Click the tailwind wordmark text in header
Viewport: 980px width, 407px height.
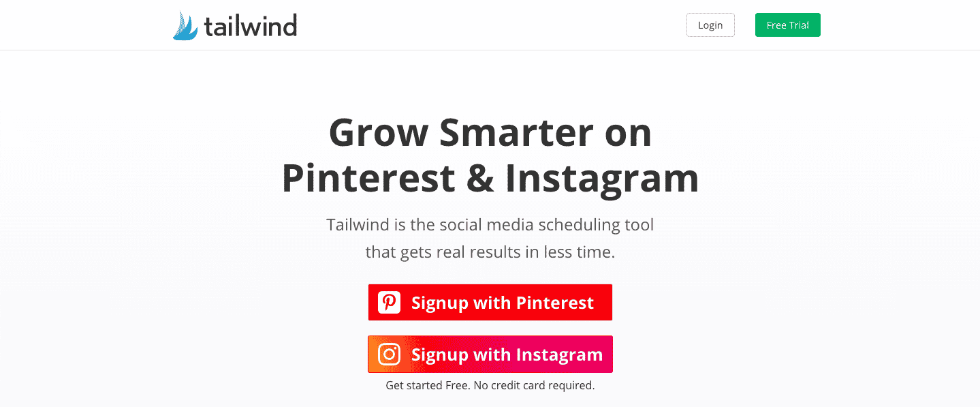tap(250, 26)
